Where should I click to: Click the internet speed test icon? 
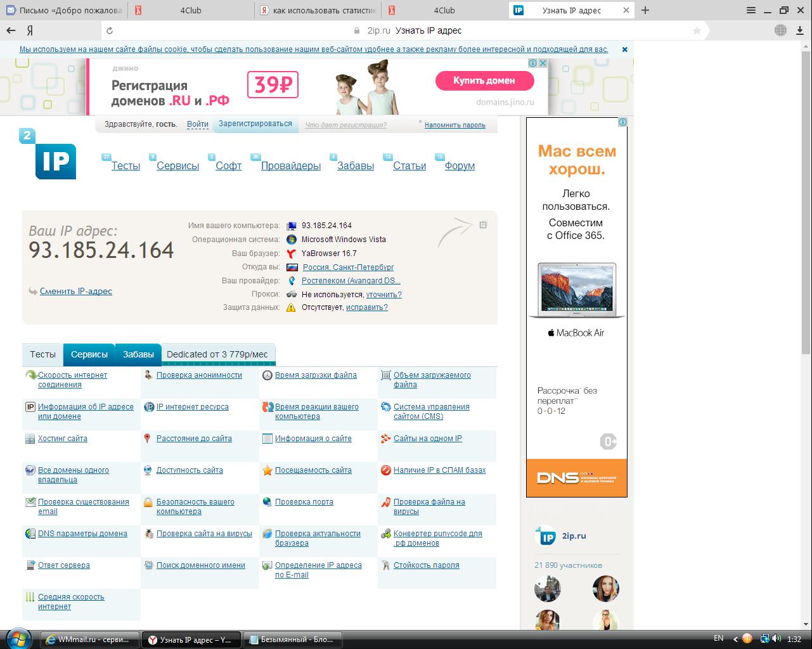click(30, 375)
